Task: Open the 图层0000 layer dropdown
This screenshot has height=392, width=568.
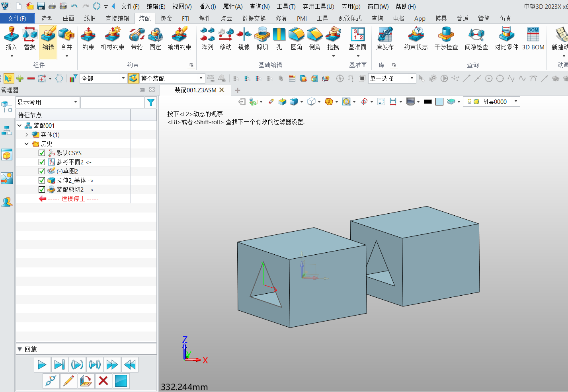Action: coord(516,101)
